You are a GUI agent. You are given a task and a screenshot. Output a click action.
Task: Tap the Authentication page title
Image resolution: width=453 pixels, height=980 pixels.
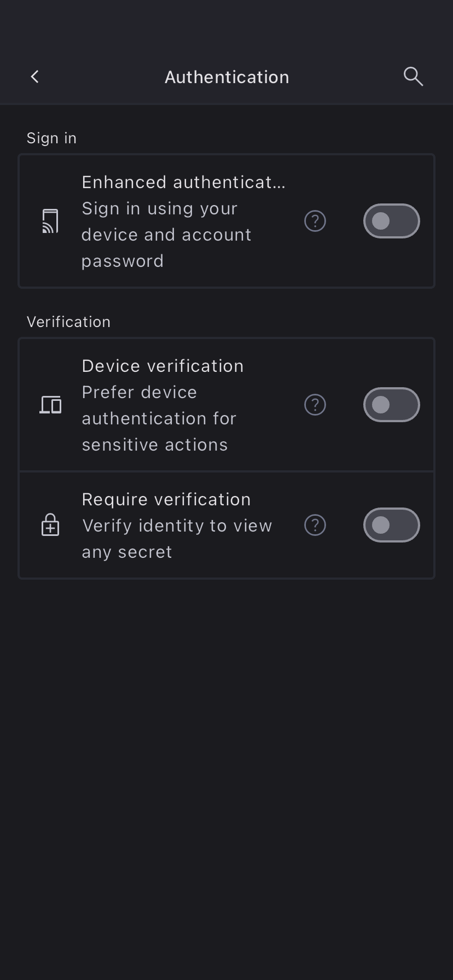click(x=226, y=77)
